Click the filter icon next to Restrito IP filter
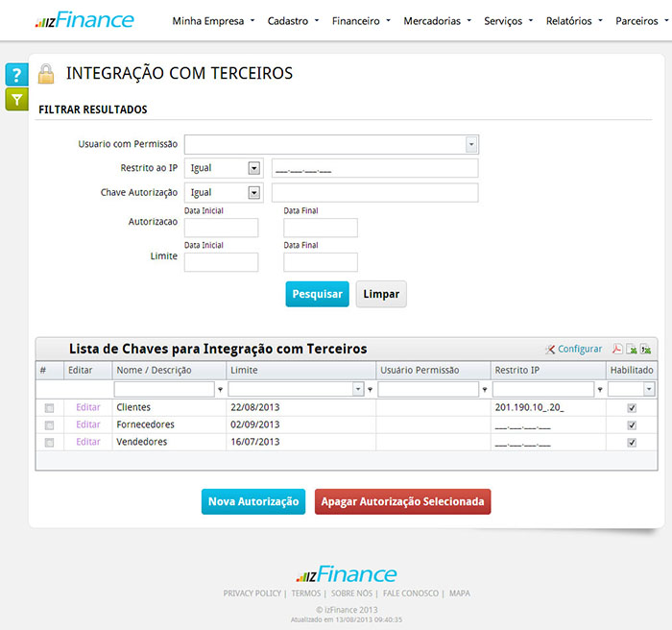Screen dimensions: 672x630 (x=600, y=390)
